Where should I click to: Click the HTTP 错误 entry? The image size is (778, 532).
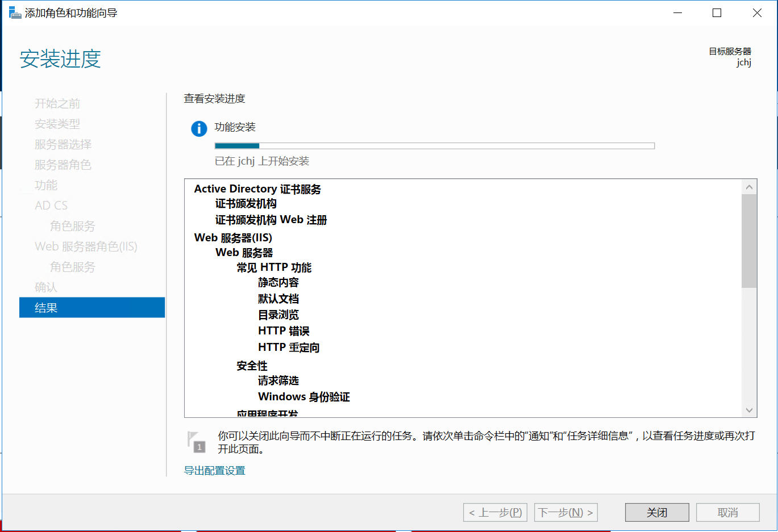[x=284, y=331]
